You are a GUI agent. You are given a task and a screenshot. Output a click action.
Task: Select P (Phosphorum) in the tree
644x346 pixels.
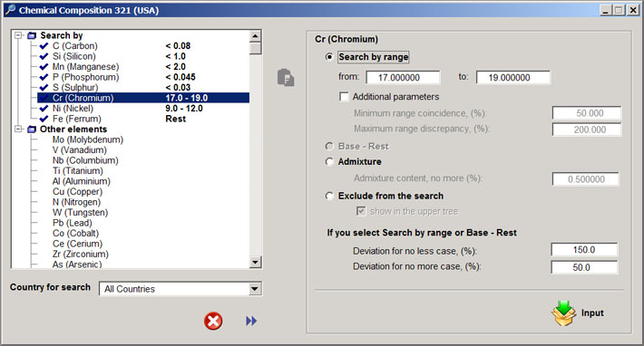(x=85, y=77)
